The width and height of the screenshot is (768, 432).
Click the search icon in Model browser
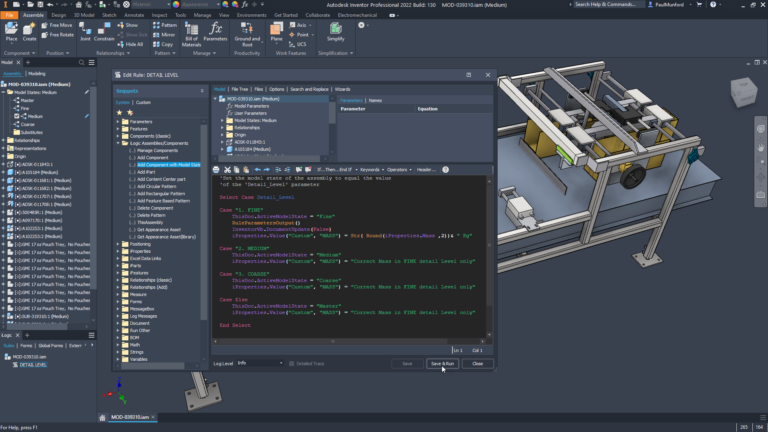(81, 62)
